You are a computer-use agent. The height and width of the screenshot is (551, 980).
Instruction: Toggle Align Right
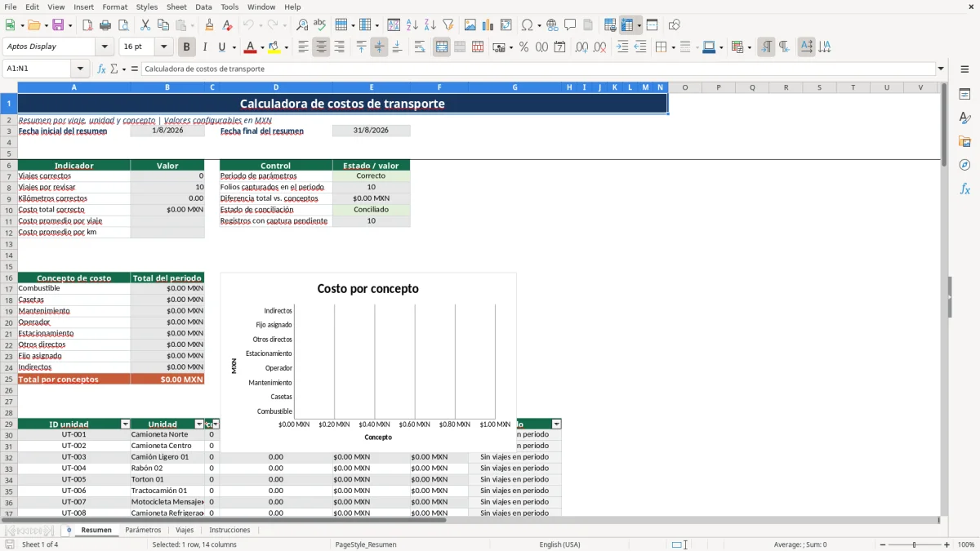click(339, 47)
